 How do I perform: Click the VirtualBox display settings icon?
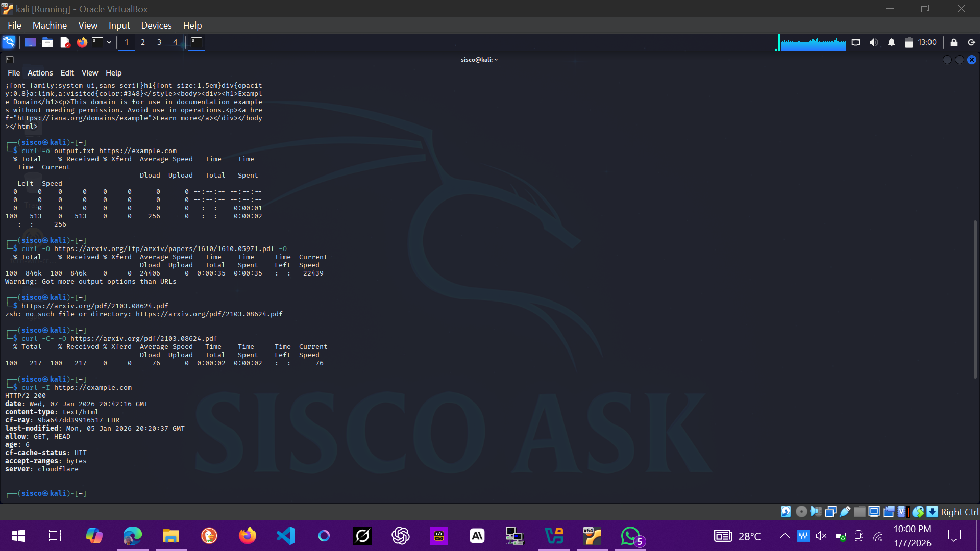point(874,512)
